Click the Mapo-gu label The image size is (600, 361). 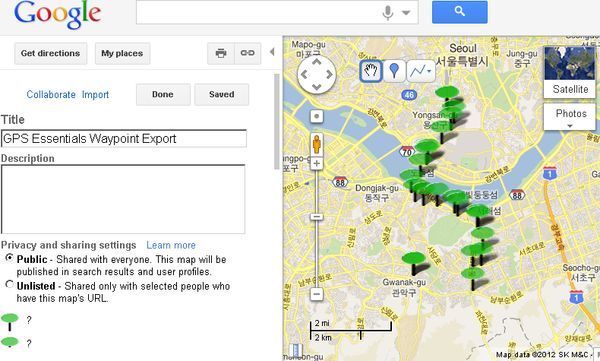pyautogui.click(x=308, y=49)
